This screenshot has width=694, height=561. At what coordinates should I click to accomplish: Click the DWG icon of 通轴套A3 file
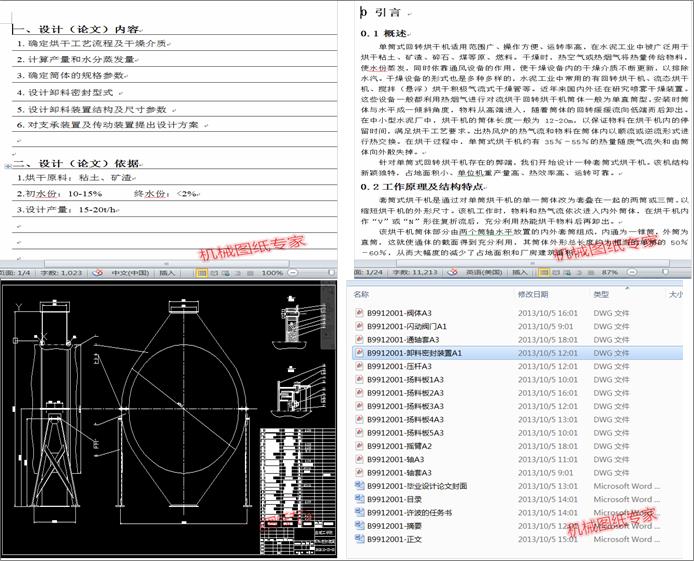coord(359,339)
